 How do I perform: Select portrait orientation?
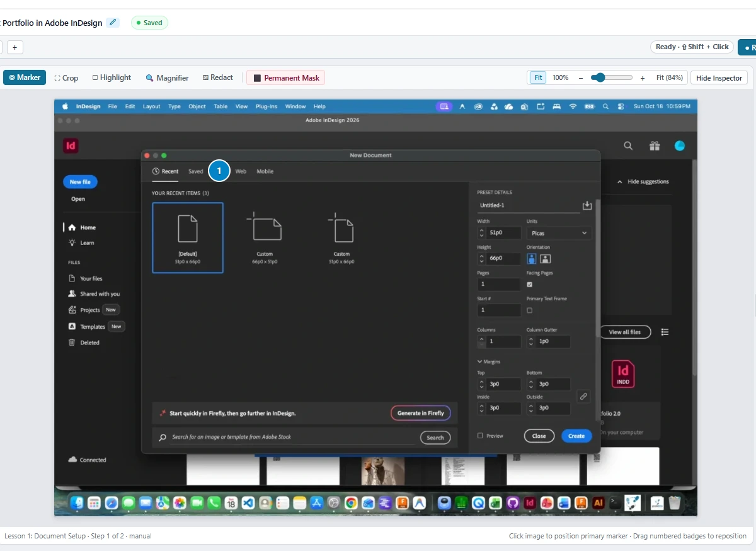tap(532, 258)
